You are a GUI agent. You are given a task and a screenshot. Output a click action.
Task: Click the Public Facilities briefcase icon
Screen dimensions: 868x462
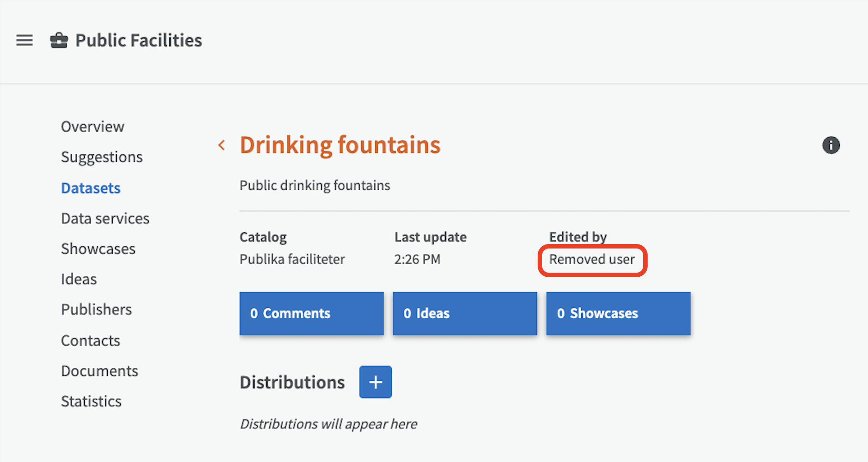pos(59,40)
